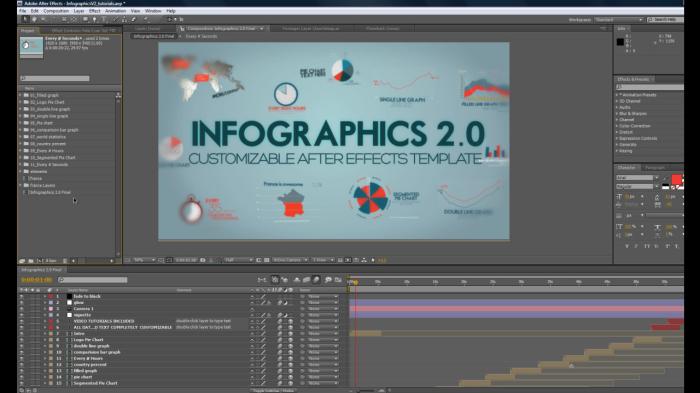700x393 pixels.
Task: Hide the 'glow' layer eye
Action: [21, 303]
